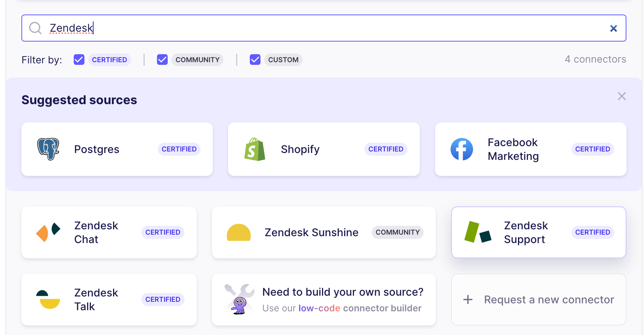
Task: Click the plus icon for new connector
Action: pos(468,300)
